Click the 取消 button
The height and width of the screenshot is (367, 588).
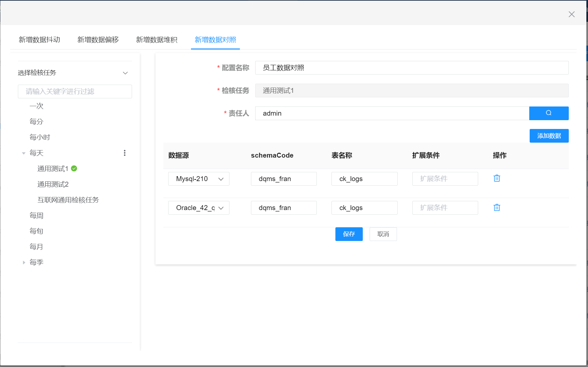pyautogui.click(x=383, y=234)
